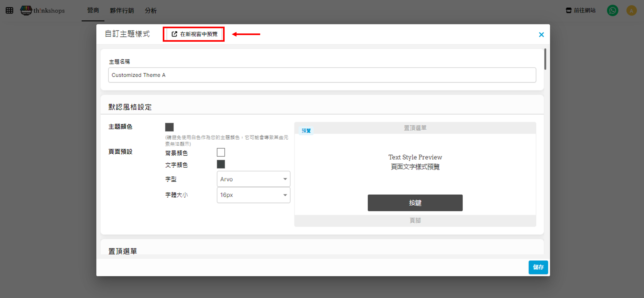The width and height of the screenshot is (644, 298).
Task: Click the store icon beside 前往網站
Action: 568,10
